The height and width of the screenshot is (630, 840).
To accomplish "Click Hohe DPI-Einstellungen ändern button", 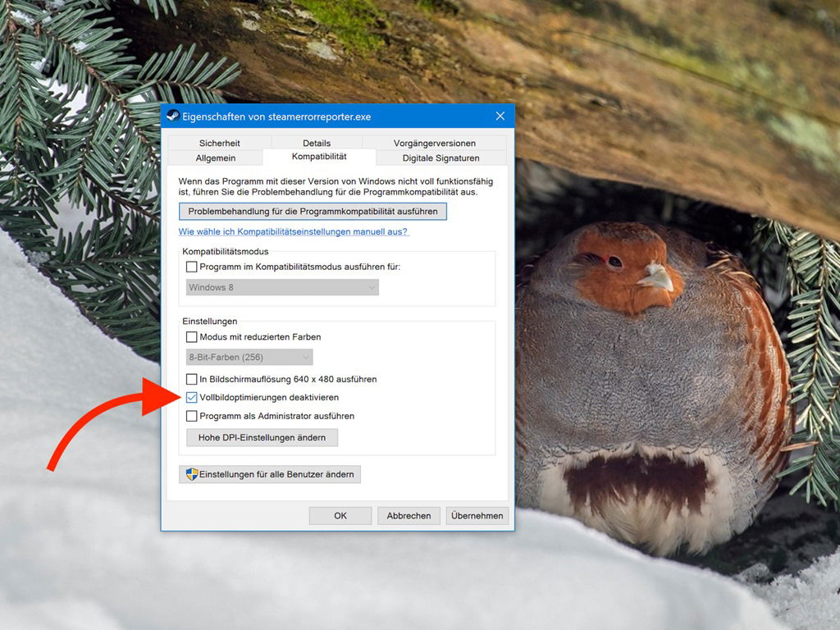I will click(262, 437).
